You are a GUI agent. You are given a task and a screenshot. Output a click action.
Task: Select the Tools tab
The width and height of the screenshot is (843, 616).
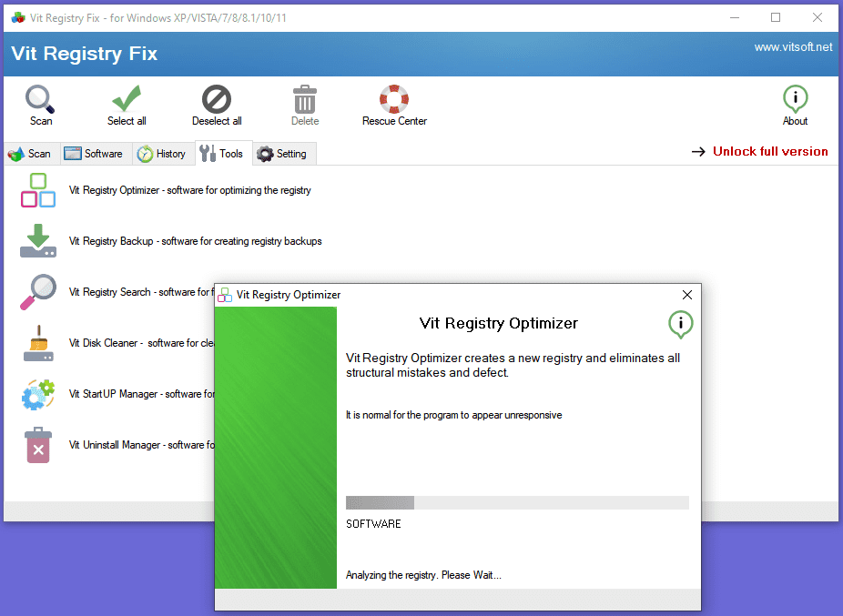[x=222, y=154]
